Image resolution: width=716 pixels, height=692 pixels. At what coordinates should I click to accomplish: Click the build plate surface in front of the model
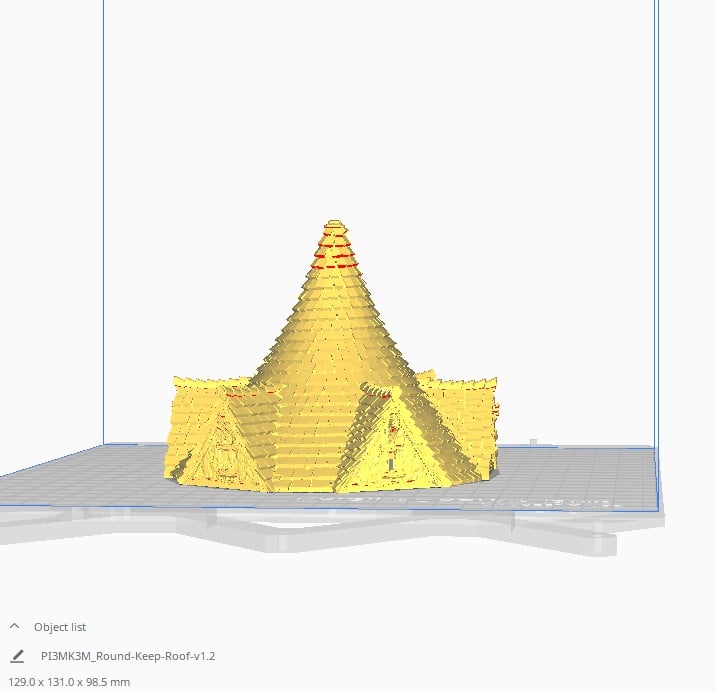pyautogui.click(x=330, y=500)
